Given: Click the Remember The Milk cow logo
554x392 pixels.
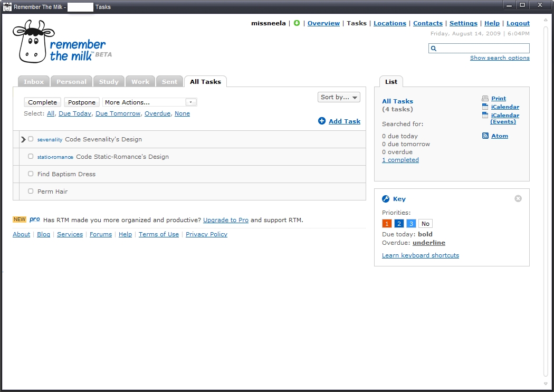Looking at the screenshot, I should pyautogui.click(x=62, y=41).
